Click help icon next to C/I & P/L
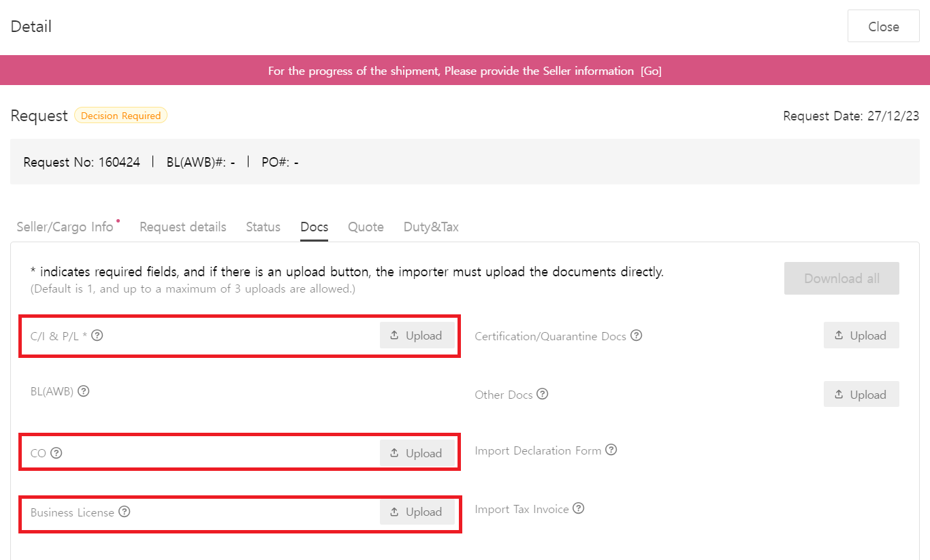The width and height of the screenshot is (930, 560). point(97,335)
